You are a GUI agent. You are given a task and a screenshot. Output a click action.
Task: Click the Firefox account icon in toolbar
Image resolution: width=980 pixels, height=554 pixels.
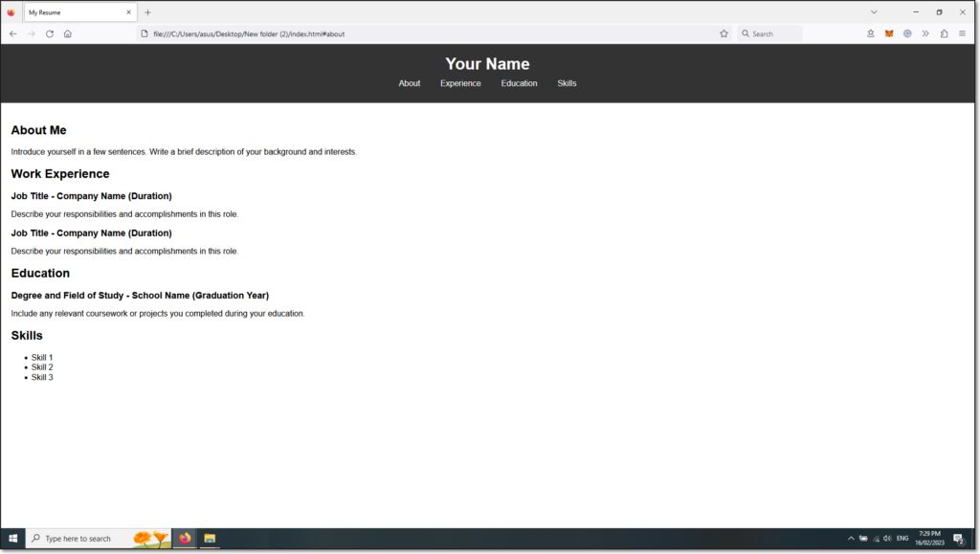[871, 33]
